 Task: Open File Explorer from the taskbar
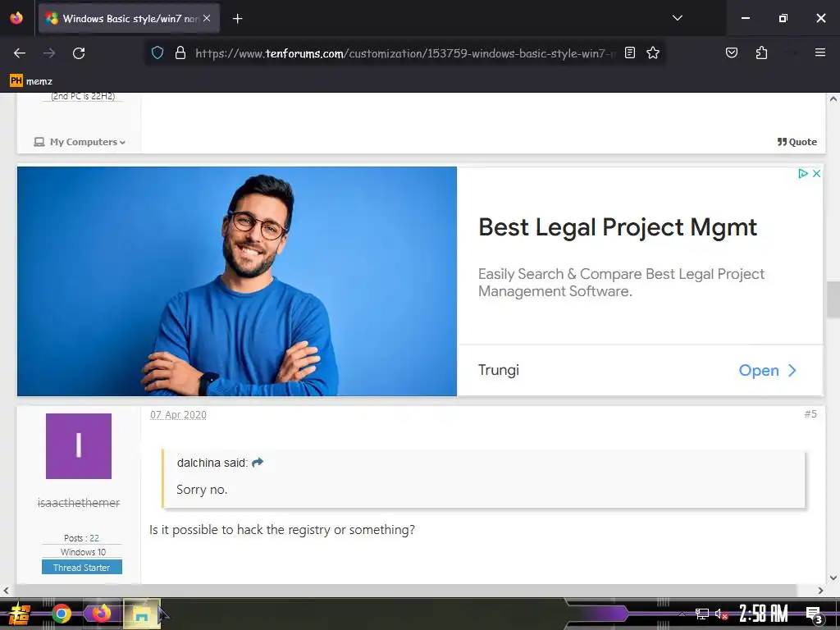[x=141, y=614]
